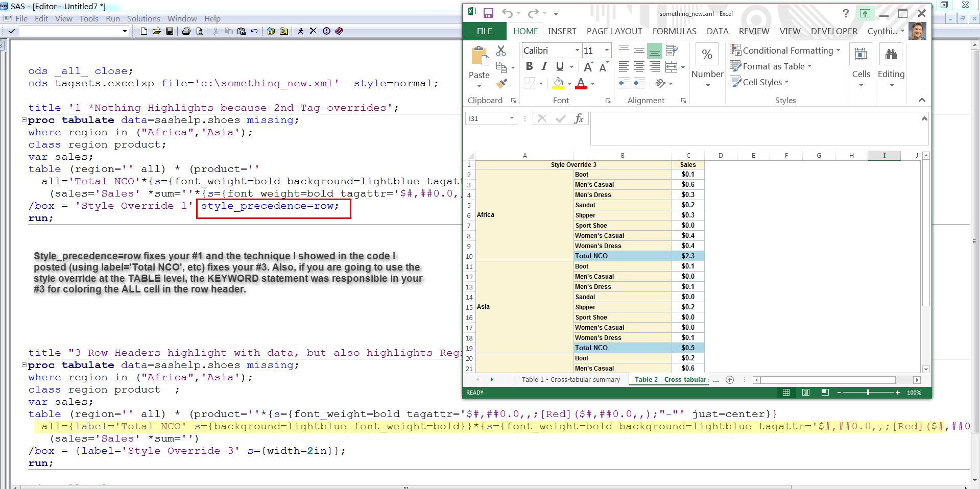
Task: Toggle Italic formatting in Excel
Action: coord(544,66)
